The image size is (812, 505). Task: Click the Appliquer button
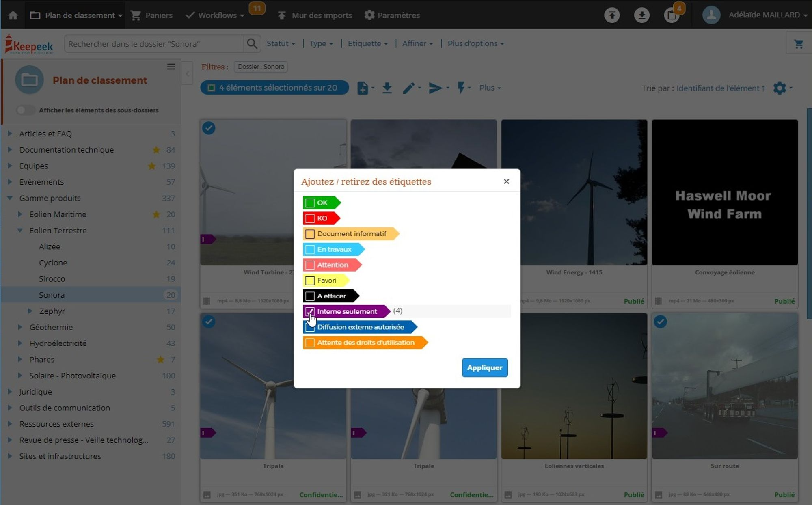point(484,367)
